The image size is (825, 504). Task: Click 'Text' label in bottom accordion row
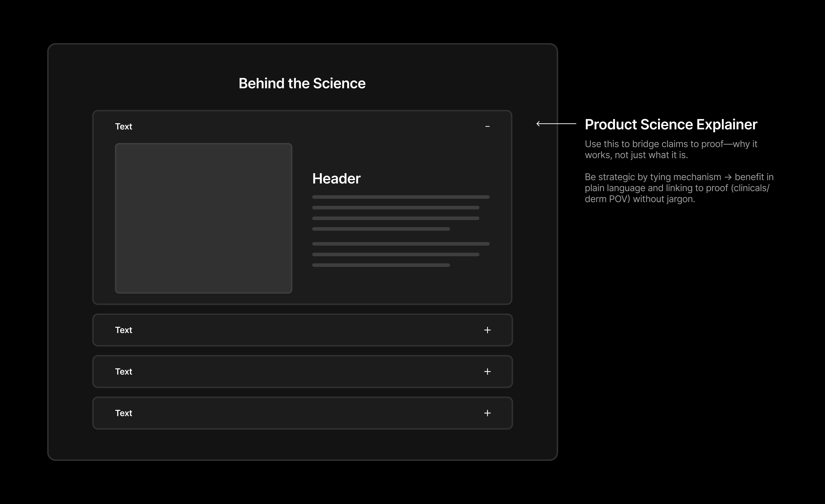123,413
